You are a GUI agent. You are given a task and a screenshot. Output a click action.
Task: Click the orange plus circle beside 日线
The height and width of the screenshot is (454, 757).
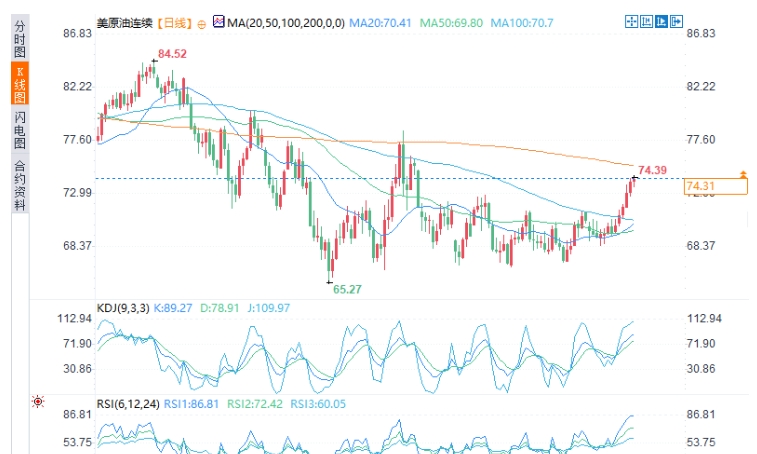(x=202, y=24)
